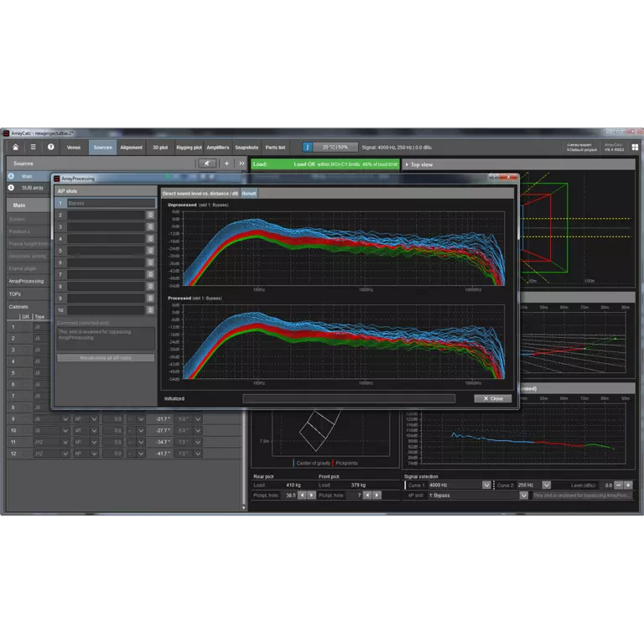The width and height of the screenshot is (644, 644).
Task: Close the ArrayProcessing dialog via Close button
Action: click(x=493, y=398)
